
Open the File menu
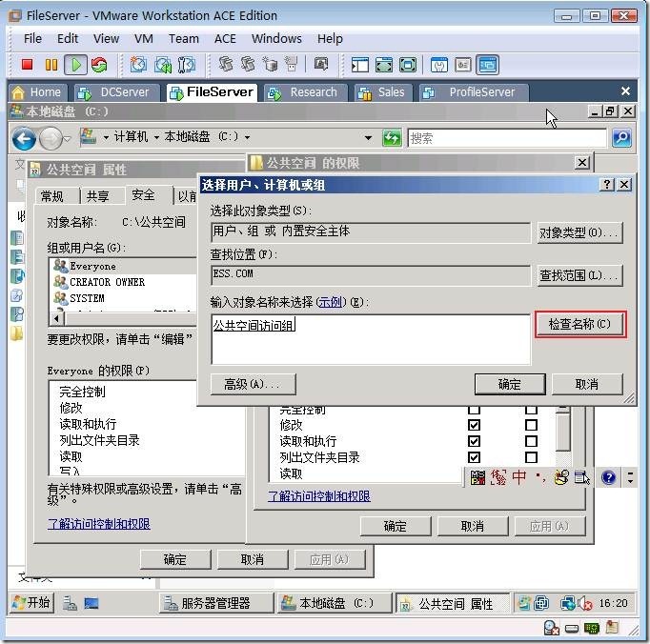[x=32, y=38]
